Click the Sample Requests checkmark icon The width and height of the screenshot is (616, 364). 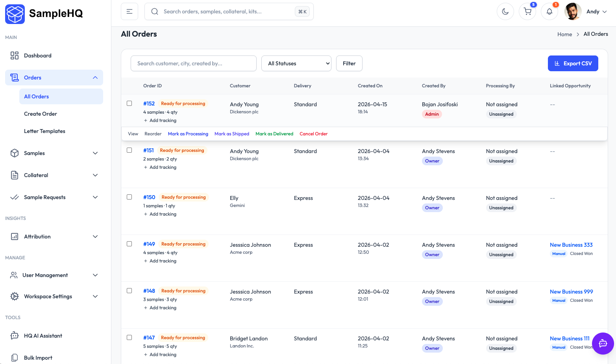tap(15, 197)
